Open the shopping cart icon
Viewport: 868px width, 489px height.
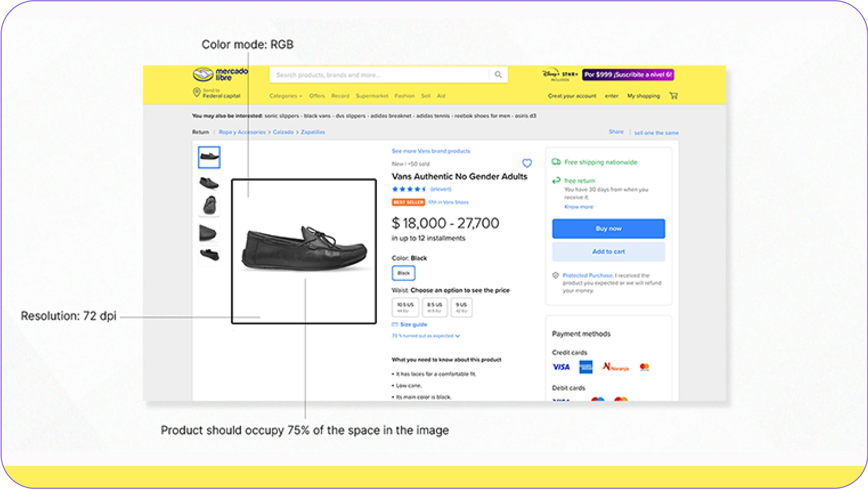pos(674,96)
